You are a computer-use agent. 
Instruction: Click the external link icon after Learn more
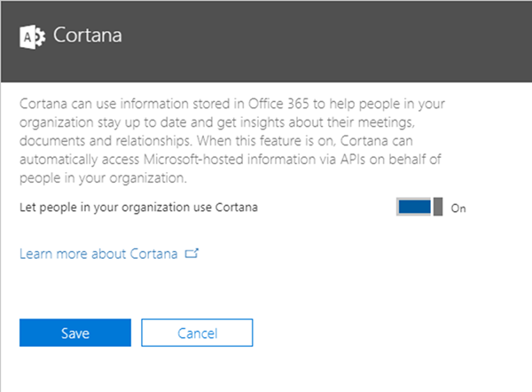point(192,254)
